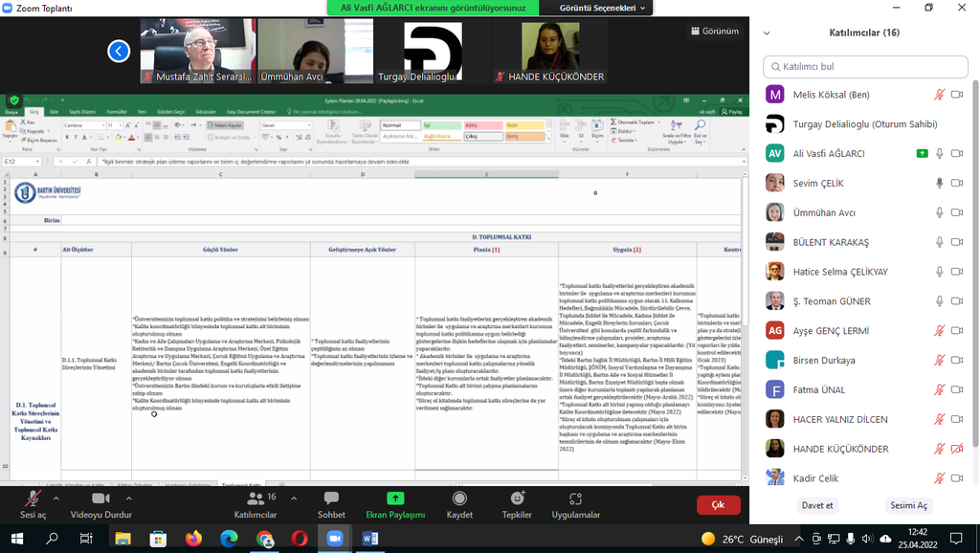Select Sevim ÇELİK in the participant list
This screenshot has height=553, width=980.
(x=818, y=183)
